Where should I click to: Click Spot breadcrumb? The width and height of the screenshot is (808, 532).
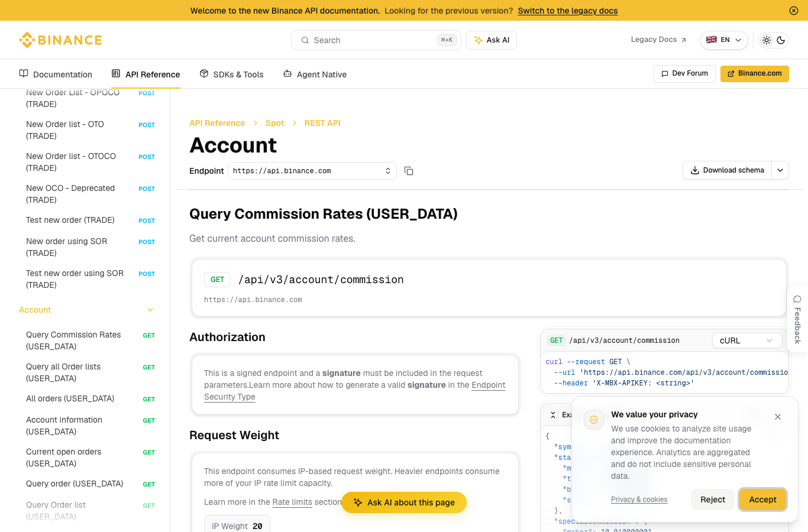(x=274, y=123)
